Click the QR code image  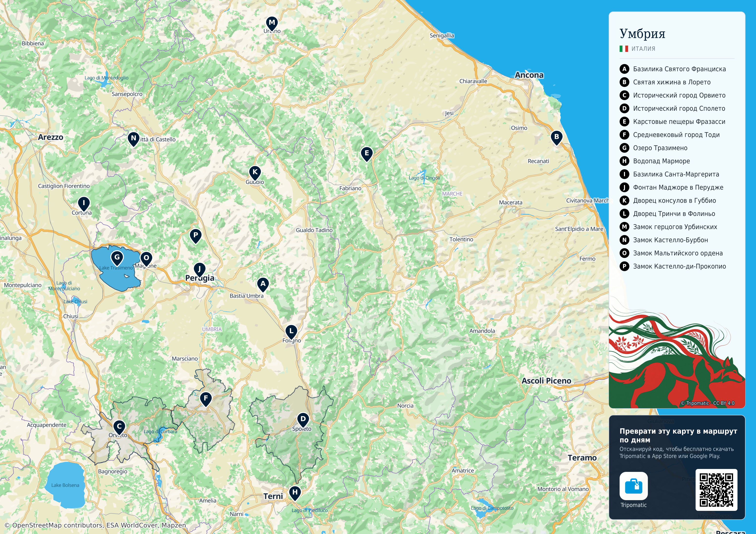(716, 489)
